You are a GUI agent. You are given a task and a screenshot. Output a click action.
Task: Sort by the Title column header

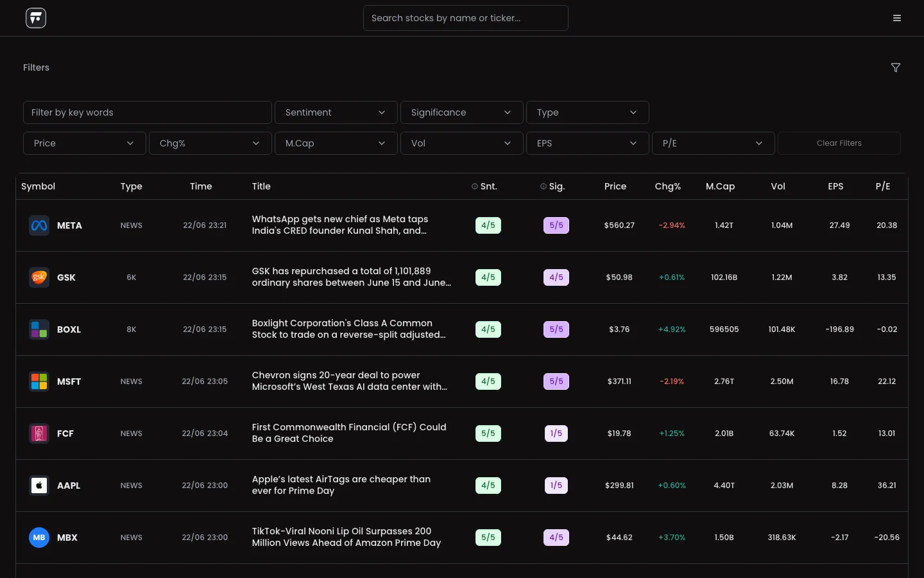[261, 186]
